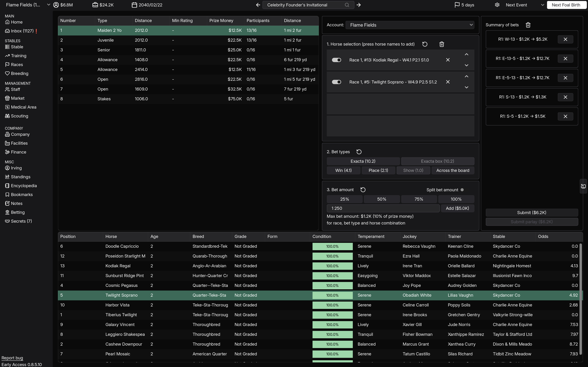
Task: Open Betting in the sidebar menu
Action: click(x=17, y=212)
